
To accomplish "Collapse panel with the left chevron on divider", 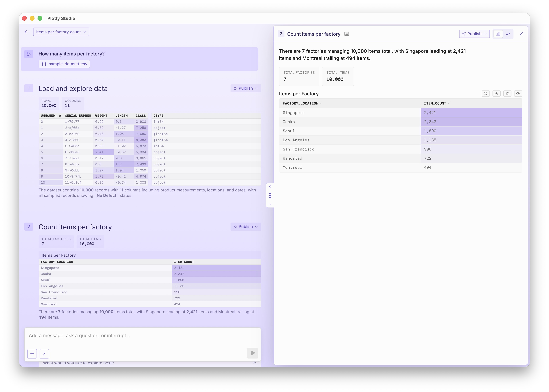I will tap(270, 187).
